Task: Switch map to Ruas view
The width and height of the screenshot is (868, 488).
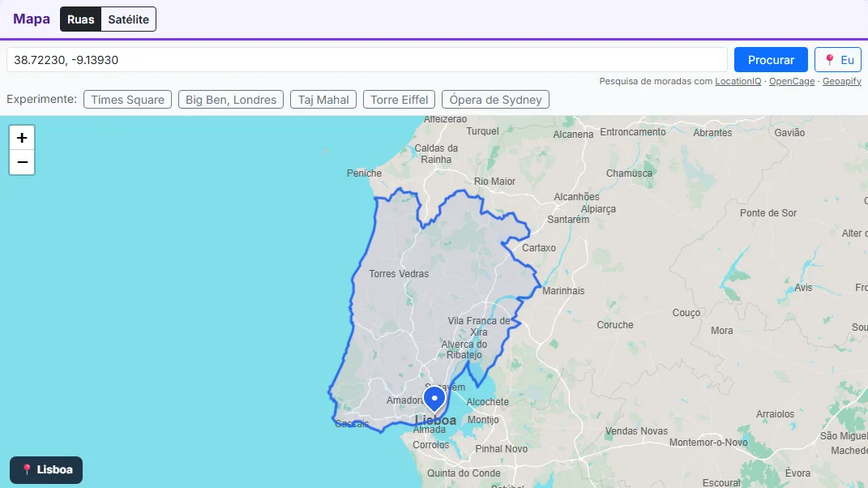Action: point(81,19)
